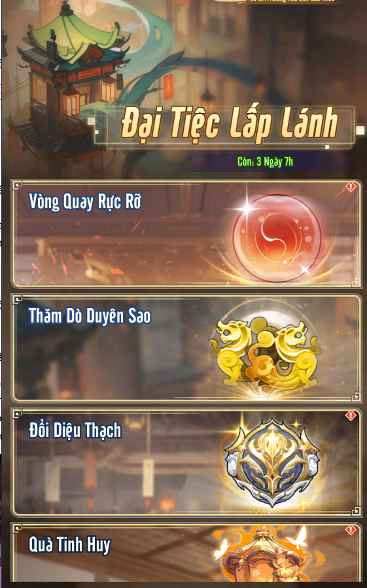Click the red alert badge on Đổi Diệu Thạch

(x=351, y=415)
